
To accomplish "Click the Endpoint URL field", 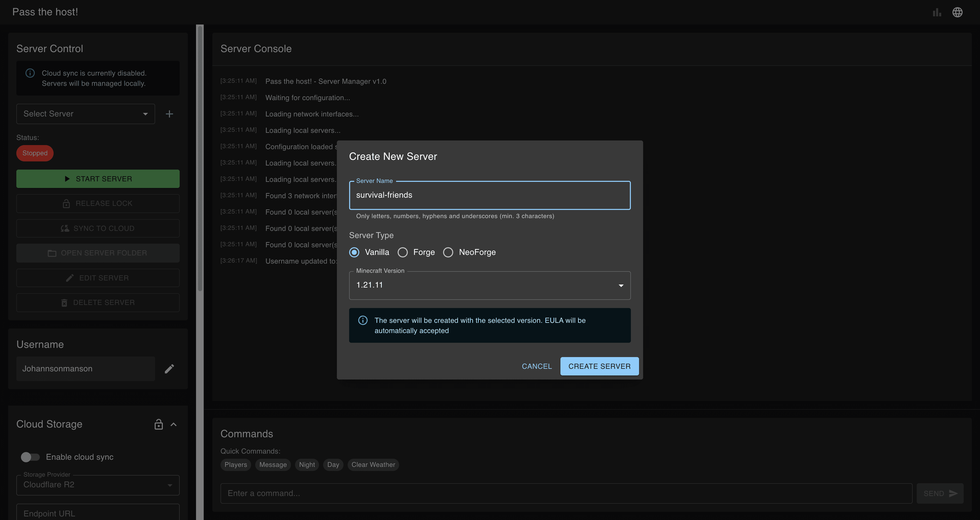I will pyautogui.click(x=98, y=512).
